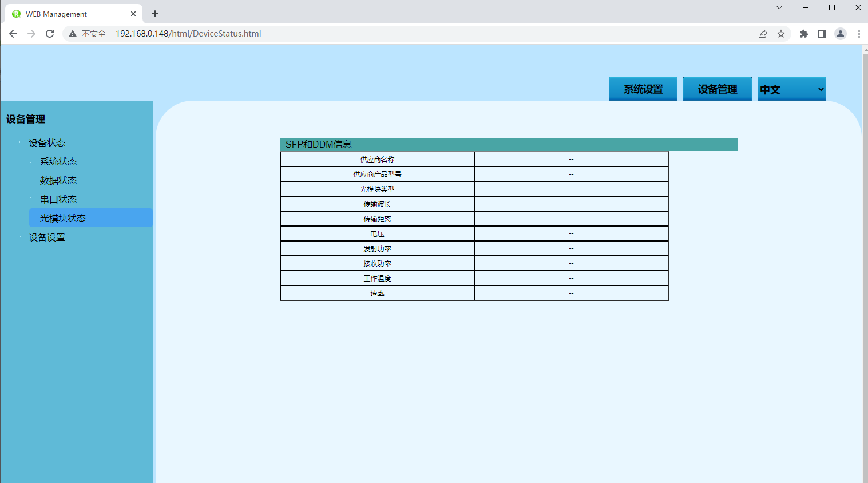Click the 设备管理 button

[x=717, y=89]
